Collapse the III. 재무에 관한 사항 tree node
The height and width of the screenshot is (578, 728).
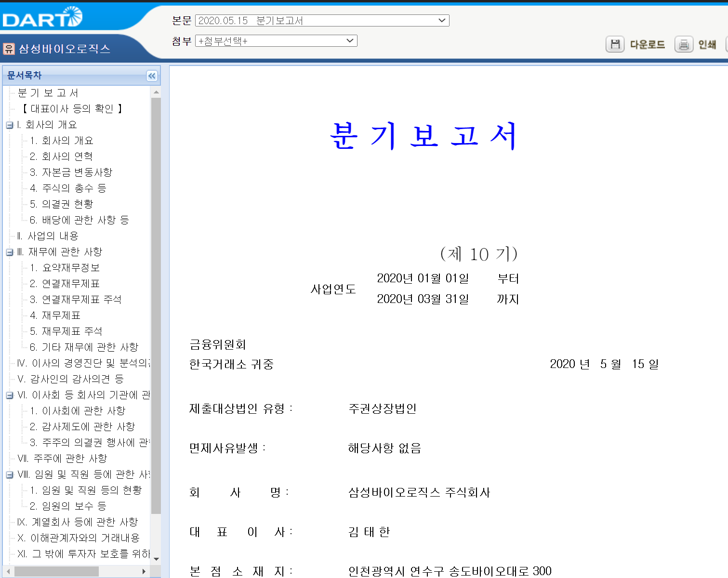(x=10, y=252)
